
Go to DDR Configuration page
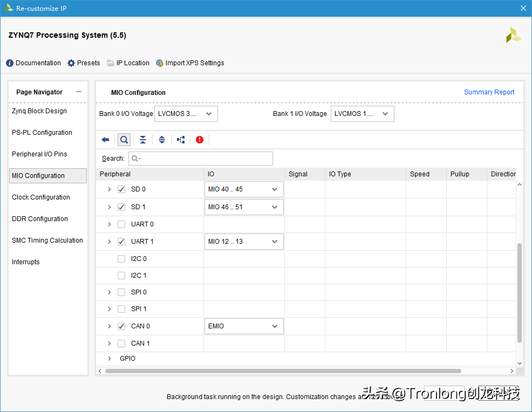pos(40,219)
